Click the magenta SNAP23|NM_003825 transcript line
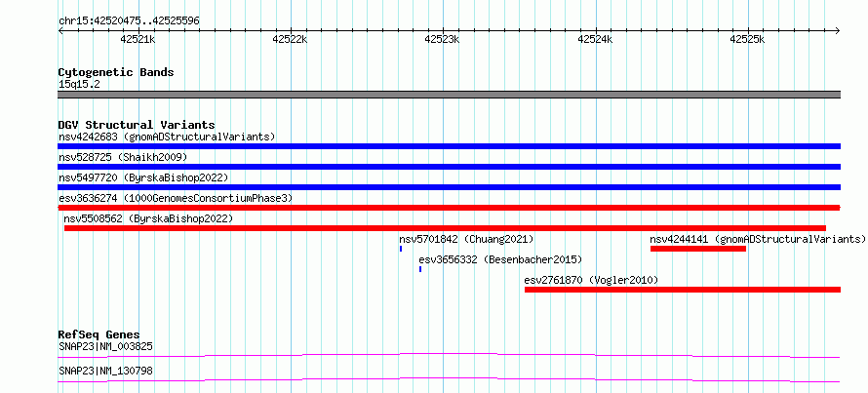 pyautogui.click(x=449, y=355)
